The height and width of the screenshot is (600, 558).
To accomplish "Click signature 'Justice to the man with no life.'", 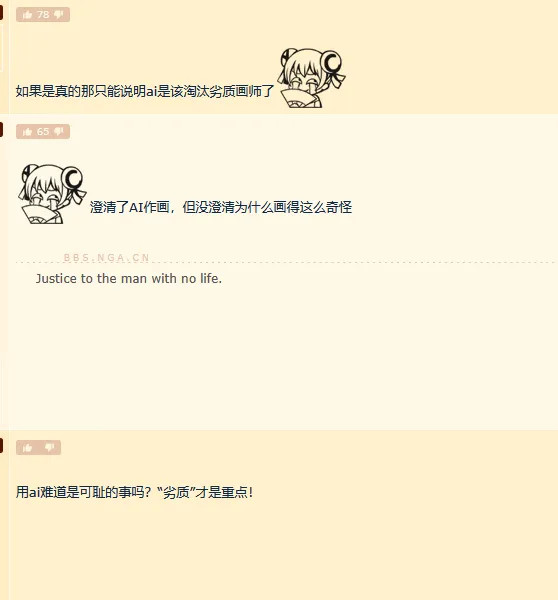I will (x=129, y=279).
